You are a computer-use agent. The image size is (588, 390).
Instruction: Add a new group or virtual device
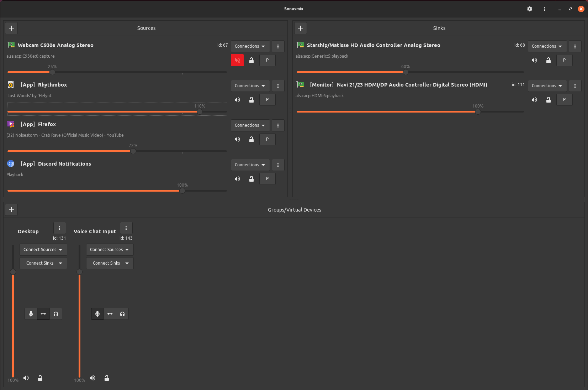click(x=11, y=210)
